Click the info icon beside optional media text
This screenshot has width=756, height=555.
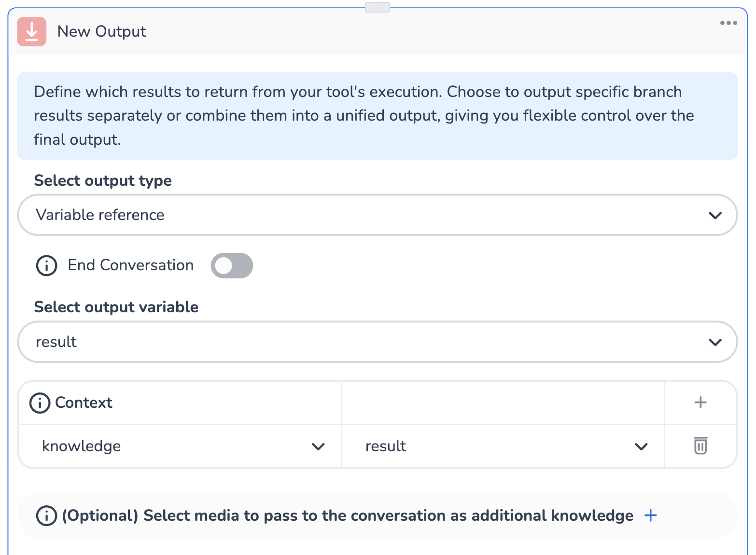(46, 515)
